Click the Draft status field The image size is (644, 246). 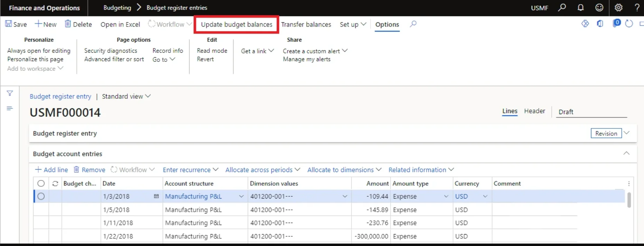(591, 112)
